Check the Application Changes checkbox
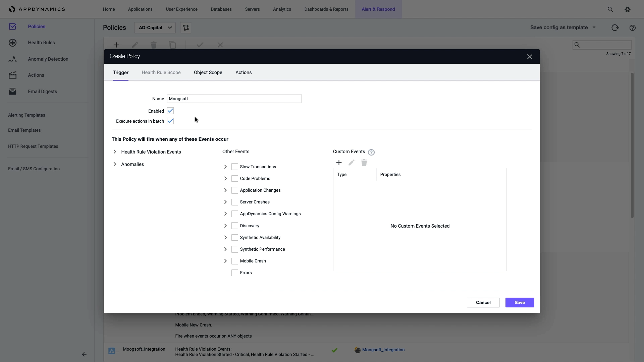Viewport: 644px width, 362px height. [235, 190]
